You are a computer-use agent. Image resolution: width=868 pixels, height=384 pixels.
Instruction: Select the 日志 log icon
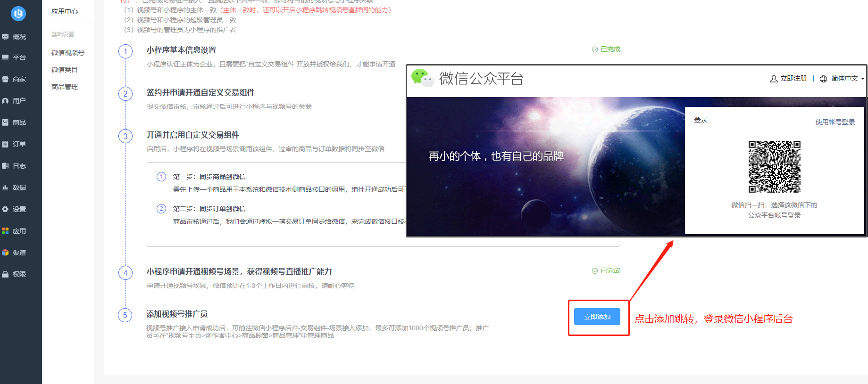5,166
